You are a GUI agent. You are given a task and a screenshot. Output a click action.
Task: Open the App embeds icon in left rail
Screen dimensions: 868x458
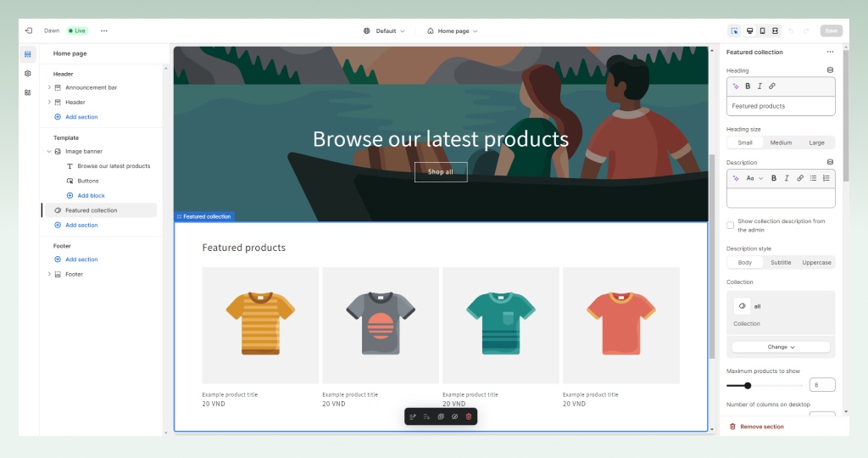(28, 92)
